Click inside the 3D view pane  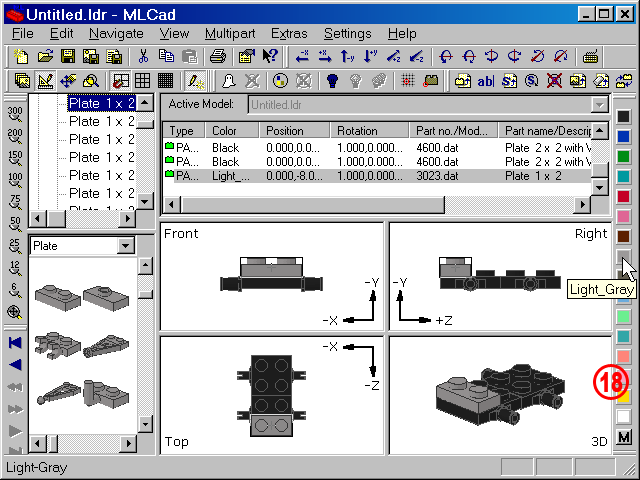pyautogui.click(x=500, y=395)
